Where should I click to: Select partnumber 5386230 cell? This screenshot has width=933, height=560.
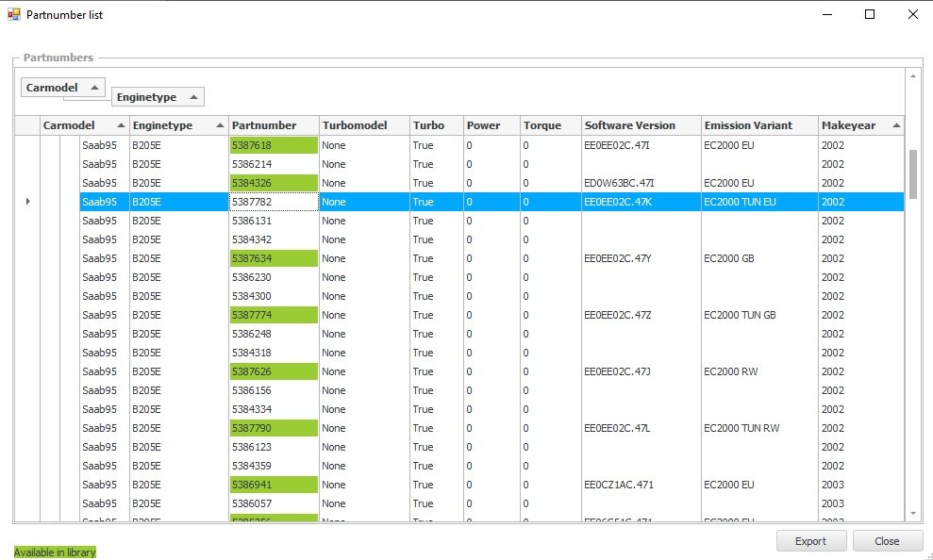pos(274,277)
